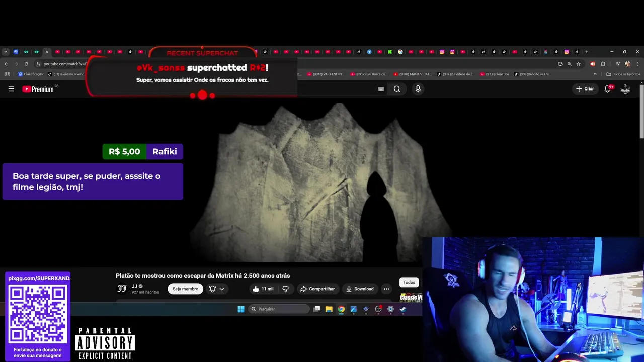Switch to the Kick tab with green K
This screenshot has height=362, width=644.
390,52
